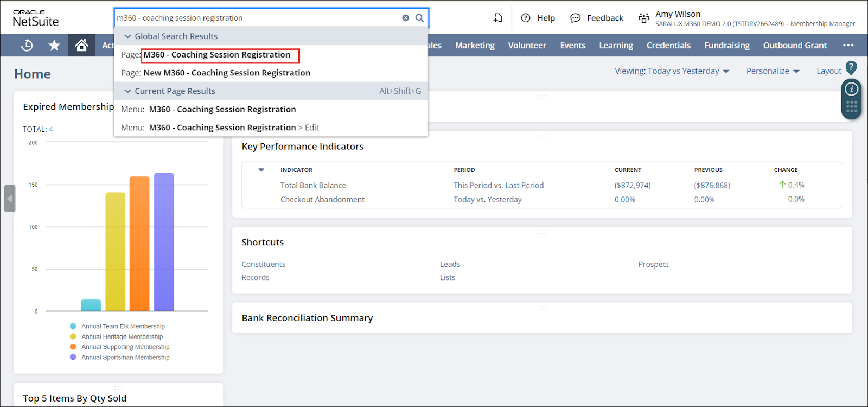
Task: Open the Constituents shortcut link
Action: point(263,264)
